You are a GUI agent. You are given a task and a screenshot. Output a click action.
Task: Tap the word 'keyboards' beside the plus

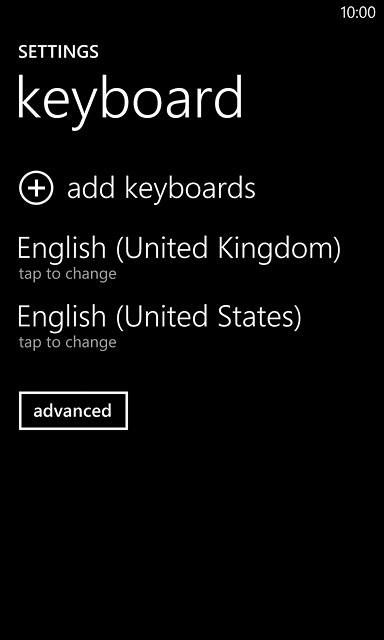coord(190,188)
